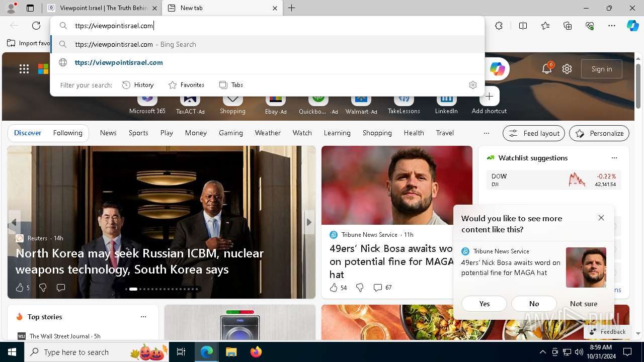644x362 pixels.
Task: Open the DOW watchlist entry
Action: point(553,180)
